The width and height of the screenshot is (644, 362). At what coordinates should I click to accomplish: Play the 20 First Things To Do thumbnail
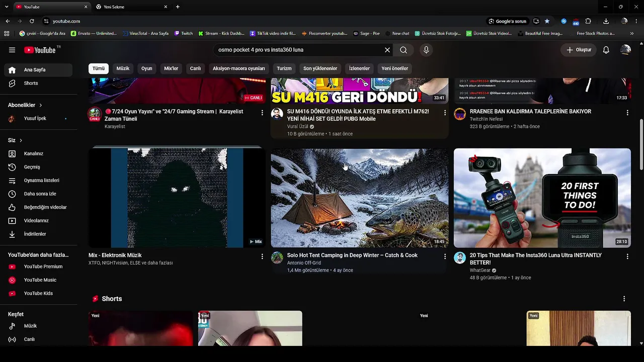point(542,198)
